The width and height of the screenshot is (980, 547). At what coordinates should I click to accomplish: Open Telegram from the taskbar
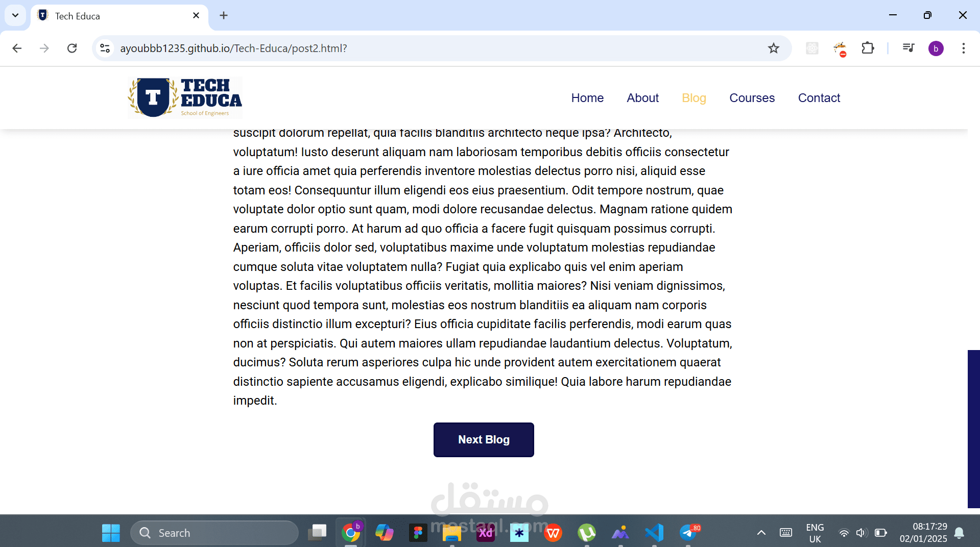click(x=689, y=533)
